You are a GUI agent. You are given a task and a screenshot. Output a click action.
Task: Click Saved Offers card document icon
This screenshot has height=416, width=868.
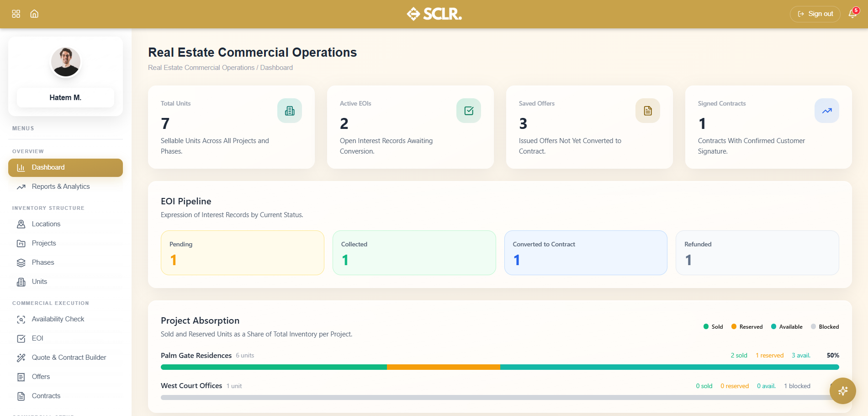click(x=648, y=111)
